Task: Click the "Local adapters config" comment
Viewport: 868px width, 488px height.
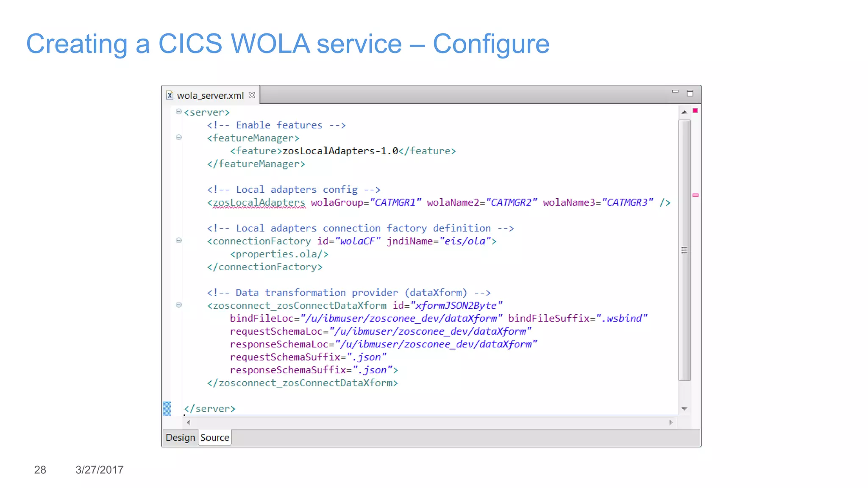Action: (x=294, y=190)
